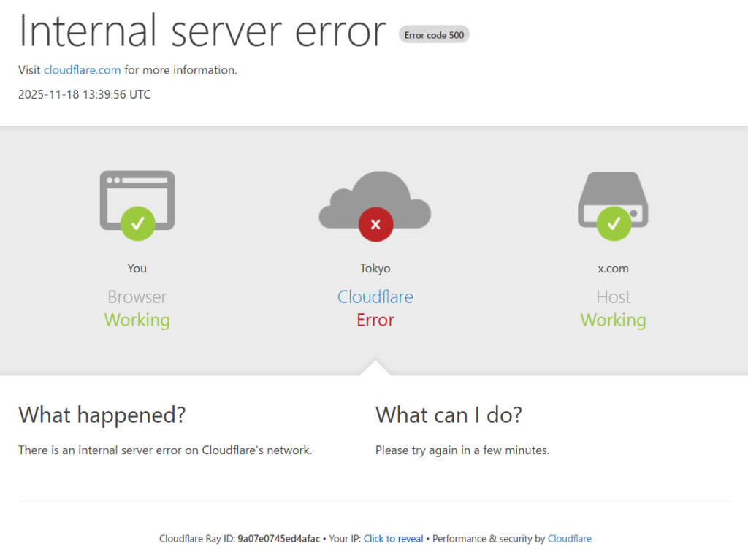This screenshot has height=560, width=748.
Task: Click the green Working status under Host
Action: pyautogui.click(x=613, y=320)
